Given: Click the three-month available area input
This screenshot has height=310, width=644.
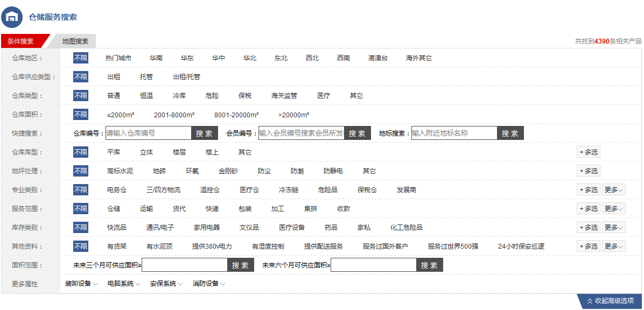Looking at the screenshot, I should 185,265.
